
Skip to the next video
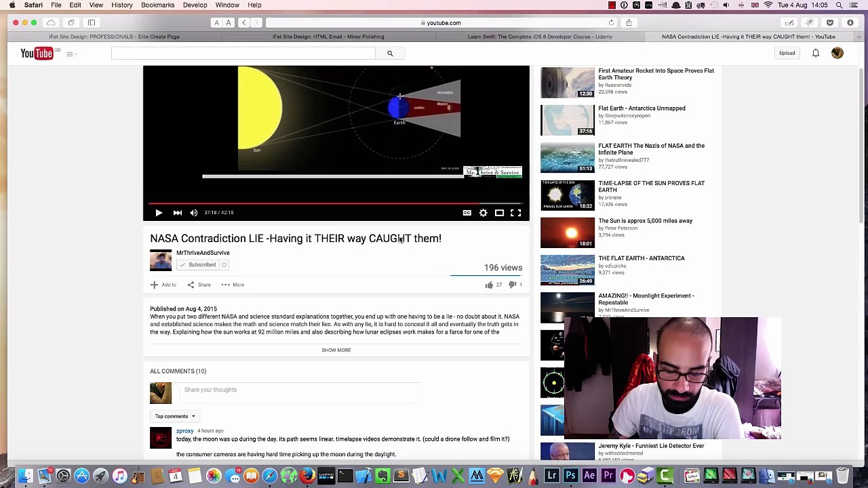(177, 213)
